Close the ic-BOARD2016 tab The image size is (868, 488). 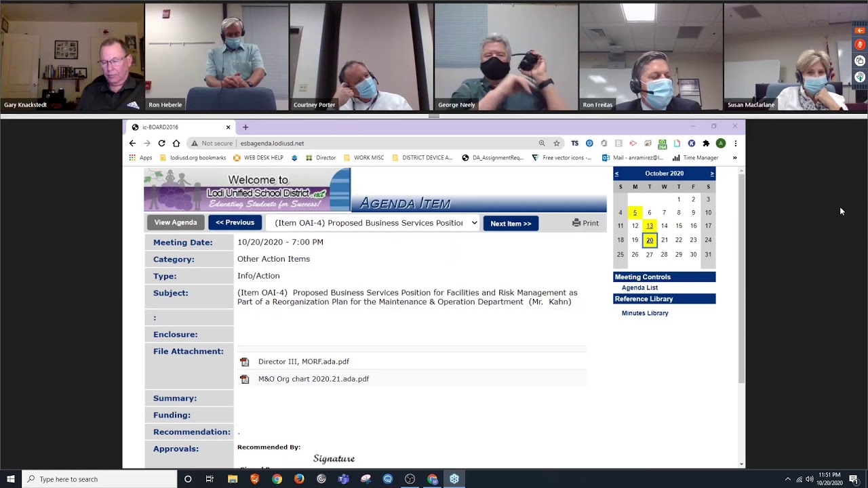228,127
